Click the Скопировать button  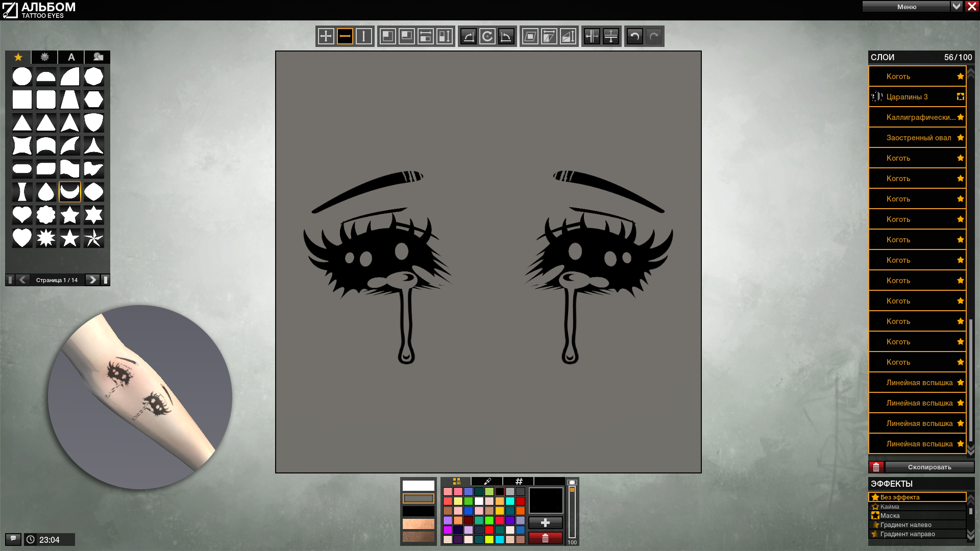(x=929, y=467)
